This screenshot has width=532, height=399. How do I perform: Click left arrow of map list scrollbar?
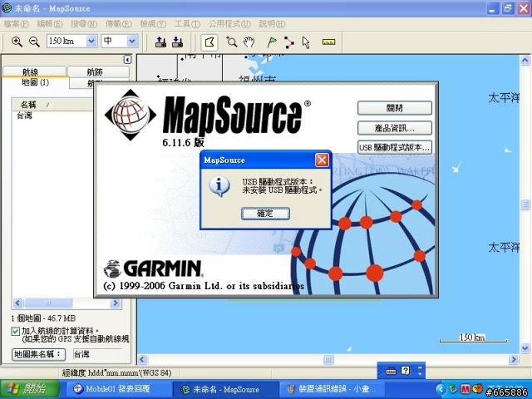tap(17, 303)
